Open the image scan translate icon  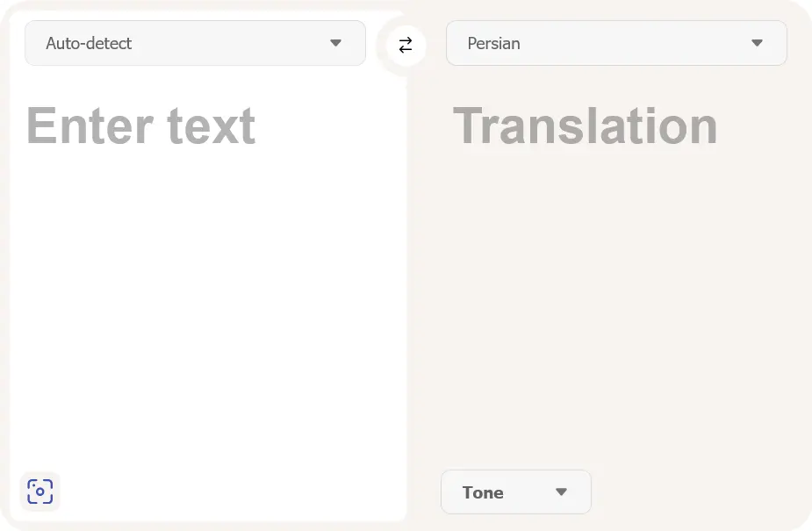(40, 492)
